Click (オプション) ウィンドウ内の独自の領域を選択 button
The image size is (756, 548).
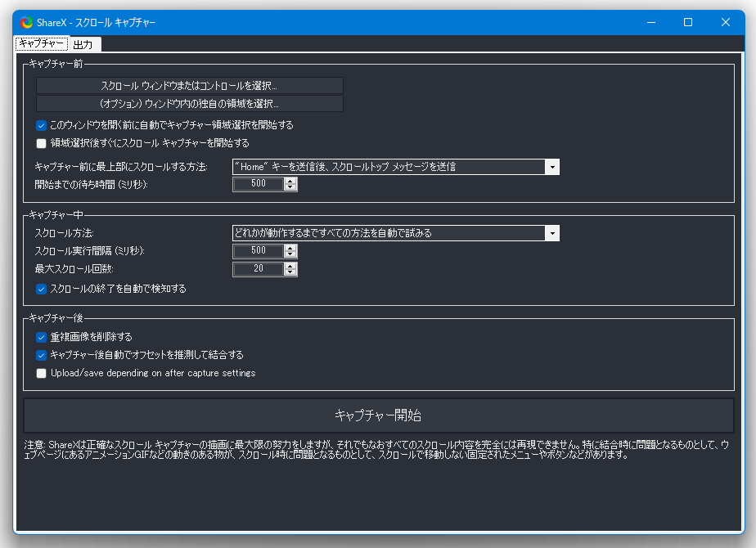click(x=190, y=104)
